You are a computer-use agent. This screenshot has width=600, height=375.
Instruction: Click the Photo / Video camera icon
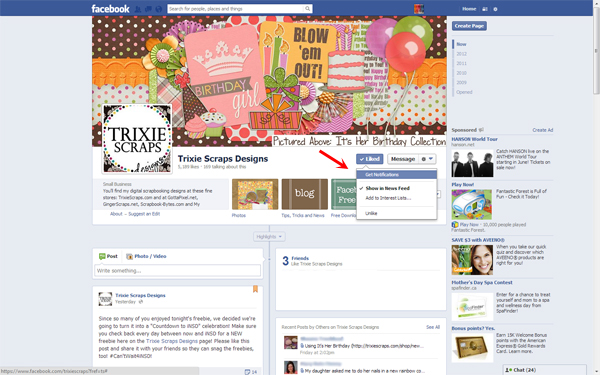pos(130,256)
